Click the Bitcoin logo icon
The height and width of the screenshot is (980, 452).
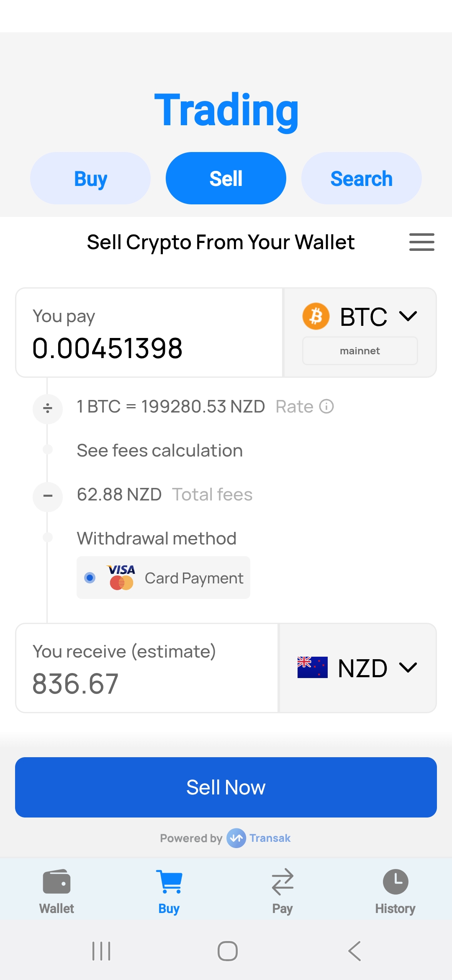316,316
